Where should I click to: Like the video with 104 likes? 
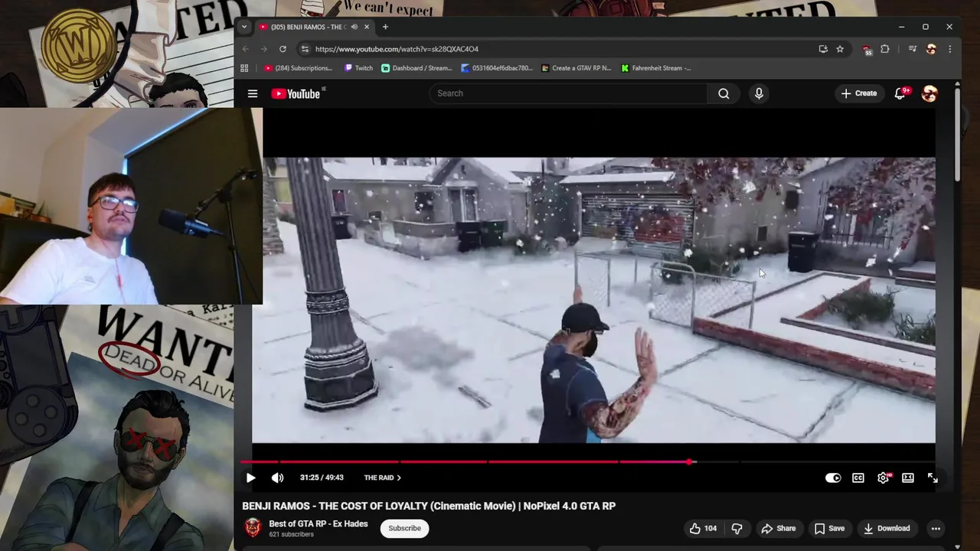pos(703,528)
